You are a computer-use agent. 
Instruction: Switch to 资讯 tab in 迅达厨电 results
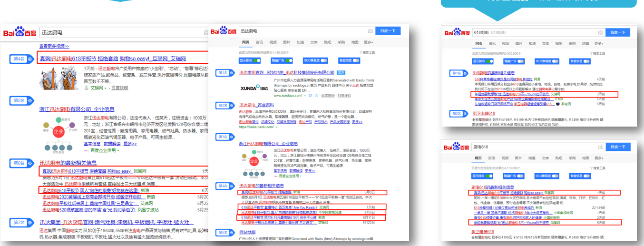coord(260,42)
